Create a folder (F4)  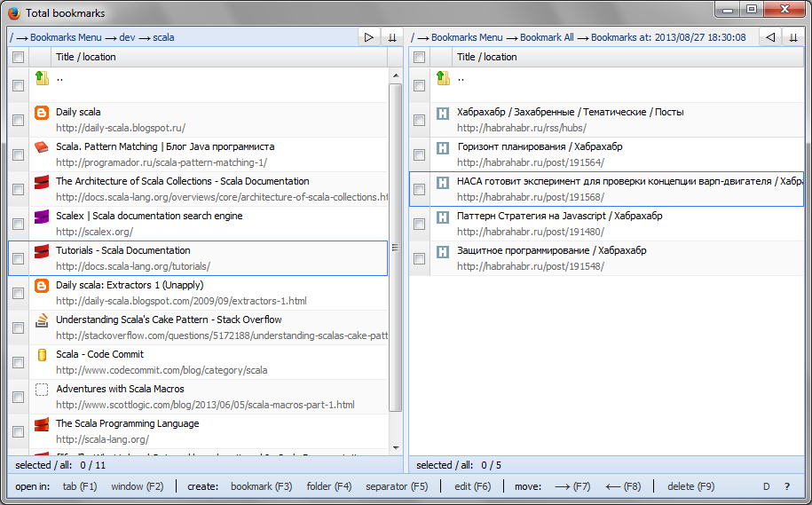329,486
